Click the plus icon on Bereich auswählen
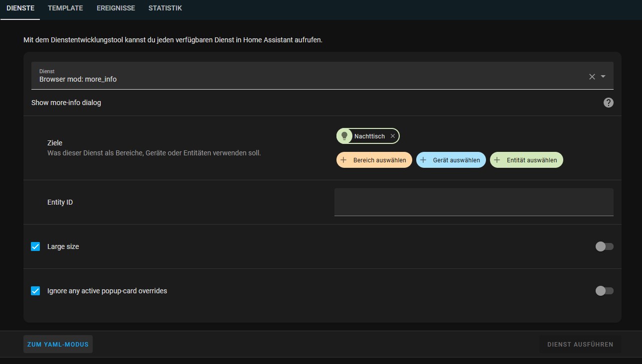 coord(342,159)
